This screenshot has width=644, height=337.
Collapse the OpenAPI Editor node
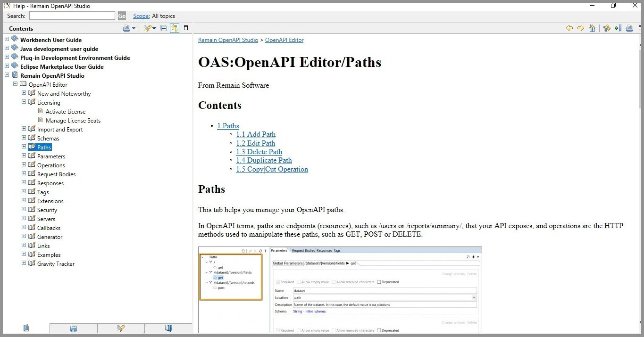(x=16, y=84)
